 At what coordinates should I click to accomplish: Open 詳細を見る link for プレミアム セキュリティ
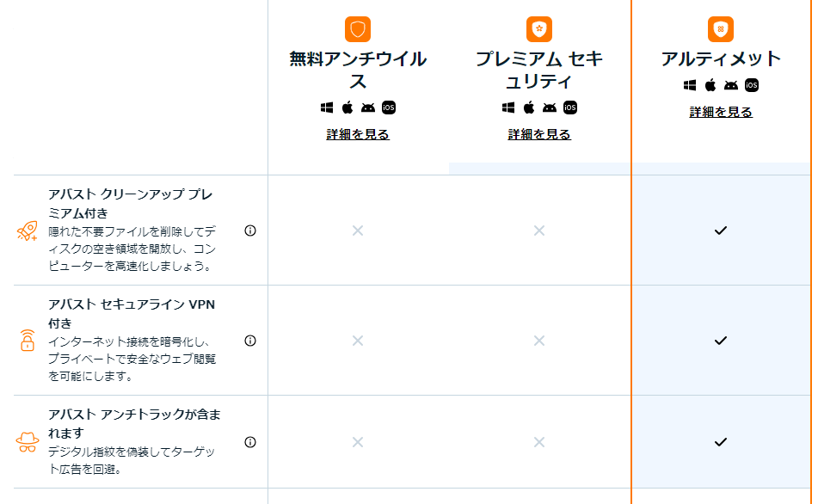[539, 134]
